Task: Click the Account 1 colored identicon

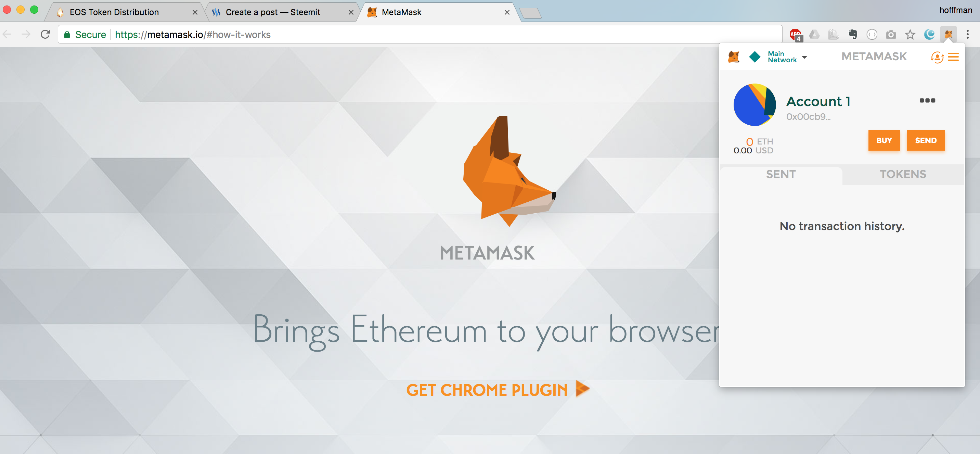Action: 755,105
